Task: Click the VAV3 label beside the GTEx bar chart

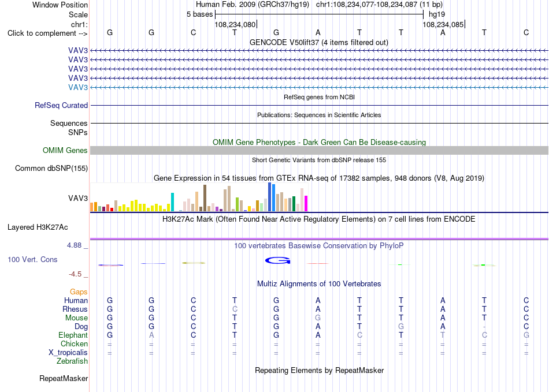Action: point(78,198)
